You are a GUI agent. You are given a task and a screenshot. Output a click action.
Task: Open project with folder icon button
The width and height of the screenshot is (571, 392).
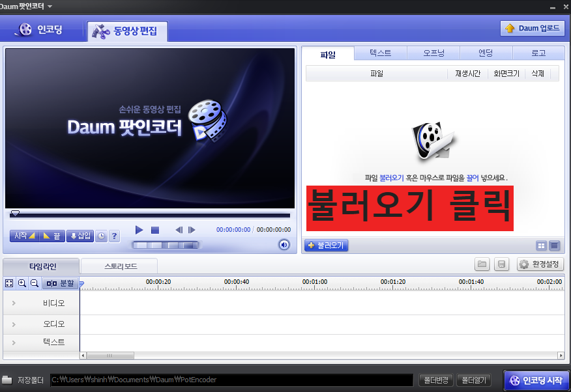[482, 264]
